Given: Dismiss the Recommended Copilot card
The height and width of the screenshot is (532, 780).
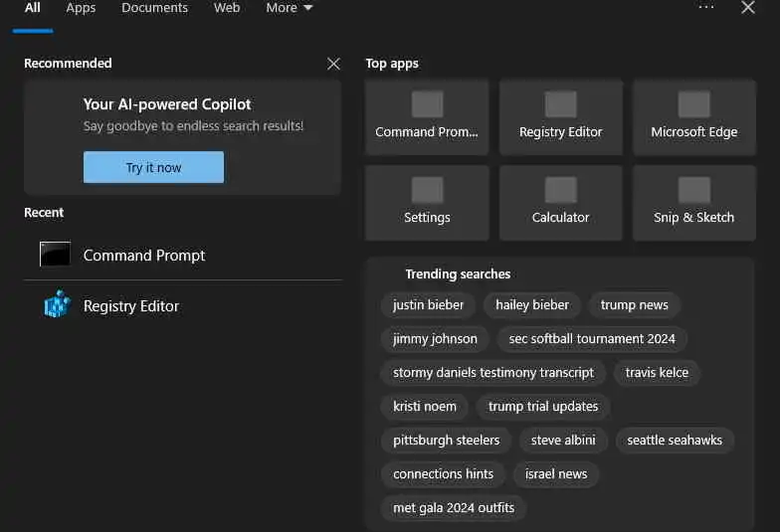Looking at the screenshot, I should coord(333,64).
